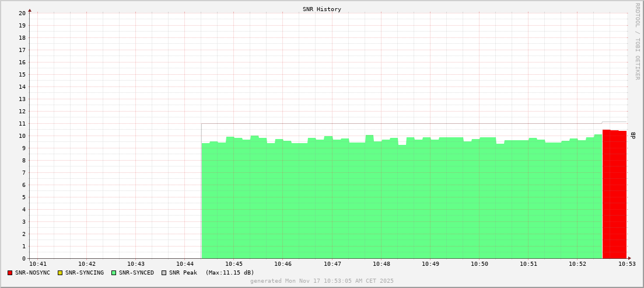
Task: Click the SNR History chart title
Action: pyautogui.click(x=322, y=9)
